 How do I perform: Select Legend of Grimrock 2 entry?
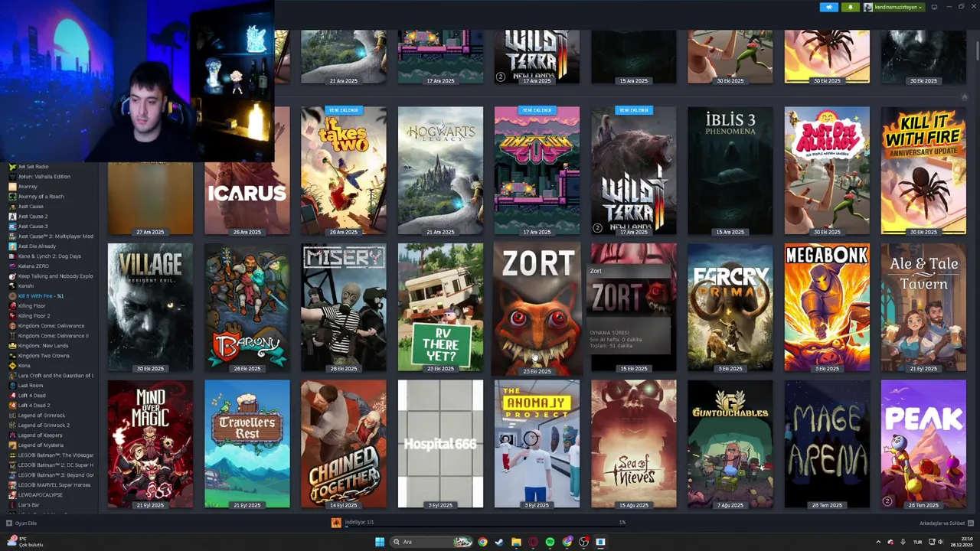point(44,425)
